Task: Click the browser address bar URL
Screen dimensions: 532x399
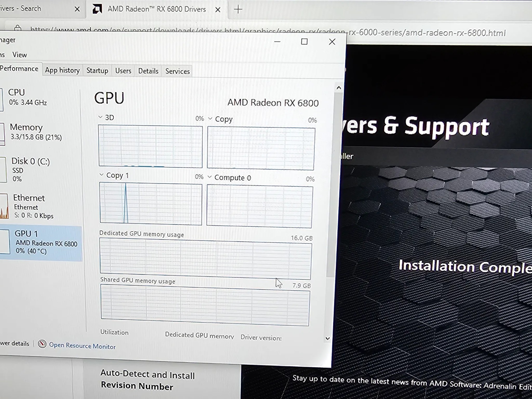Action: click(x=268, y=32)
